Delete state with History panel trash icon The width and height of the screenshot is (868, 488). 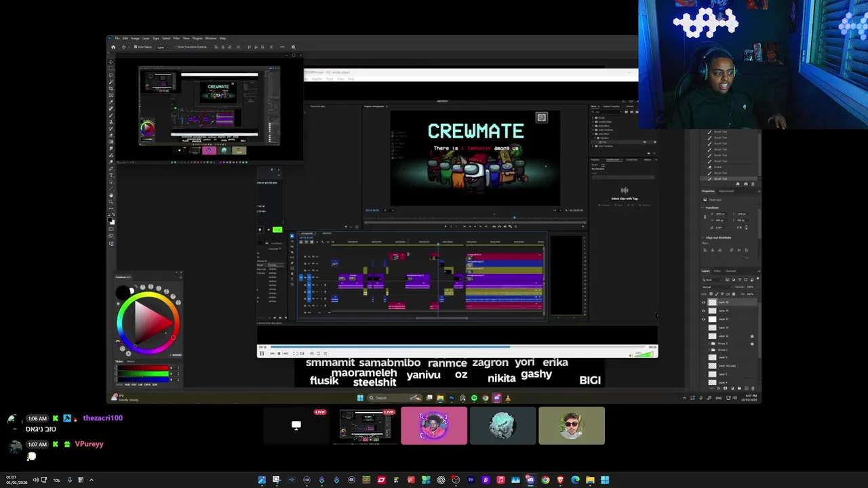tap(753, 184)
